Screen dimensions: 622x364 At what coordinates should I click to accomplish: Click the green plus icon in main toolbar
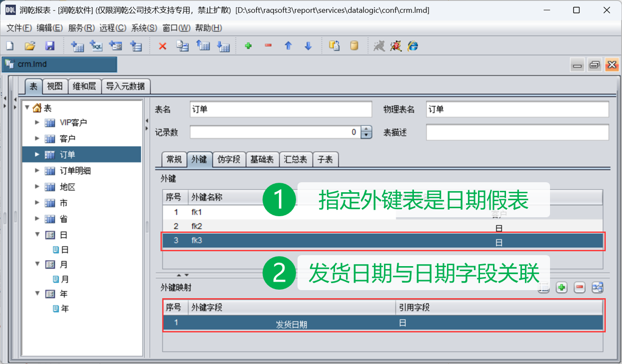click(248, 46)
